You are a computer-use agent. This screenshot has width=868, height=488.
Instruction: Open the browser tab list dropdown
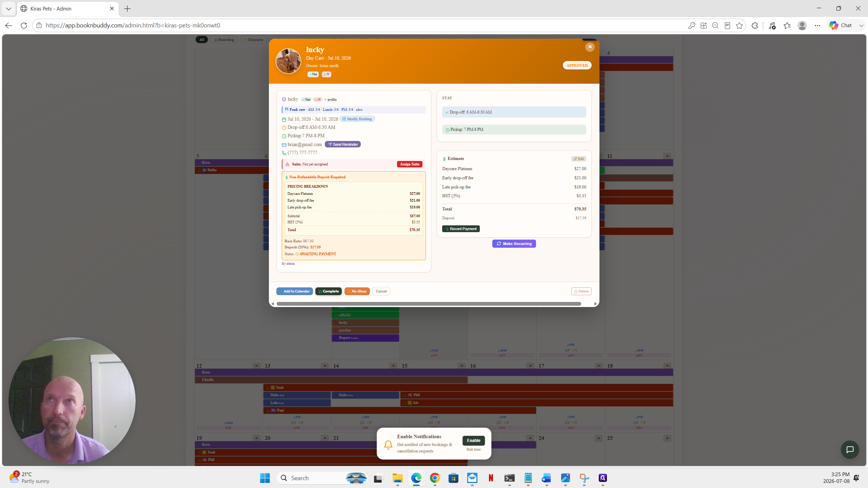[x=9, y=9]
